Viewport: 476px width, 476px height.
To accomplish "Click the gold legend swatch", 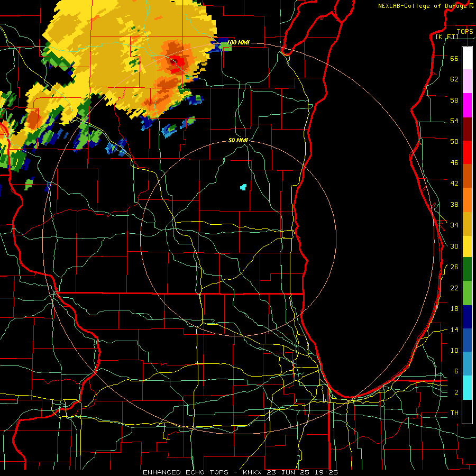I will pos(467,223).
